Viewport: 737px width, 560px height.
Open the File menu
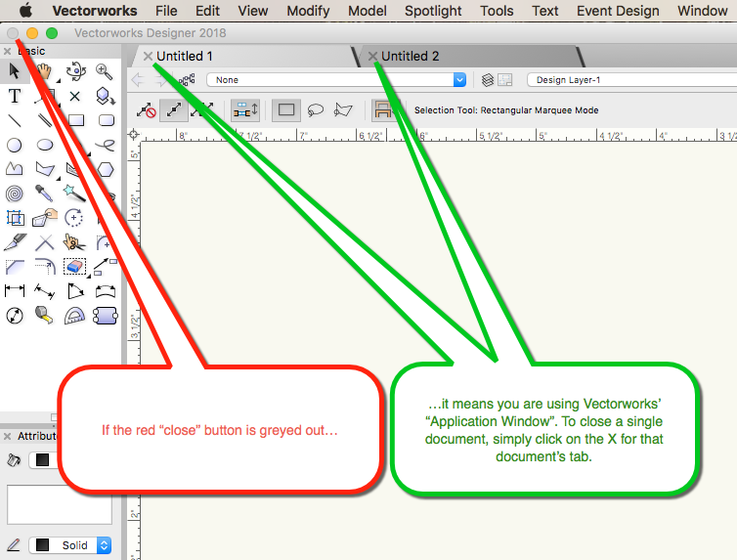(166, 11)
